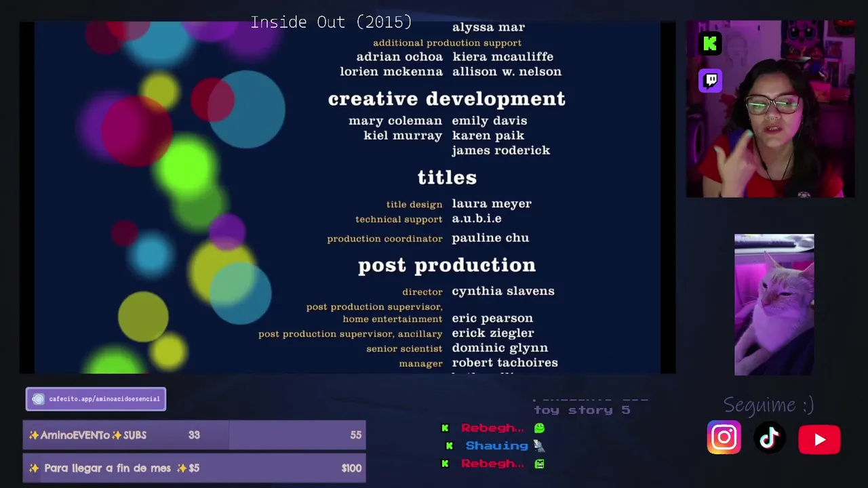868x488 pixels.
Task: Click the name laura meyer in the credits
Action: tap(492, 204)
